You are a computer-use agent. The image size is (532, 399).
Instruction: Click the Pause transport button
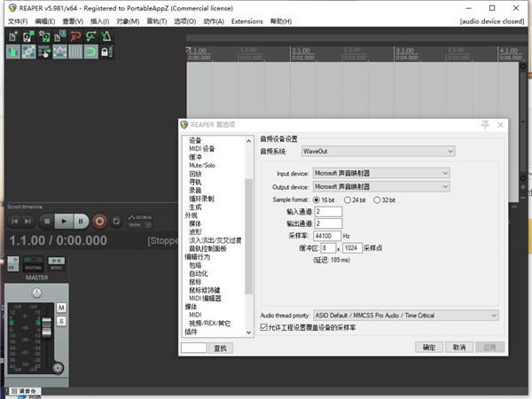(x=81, y=222)
